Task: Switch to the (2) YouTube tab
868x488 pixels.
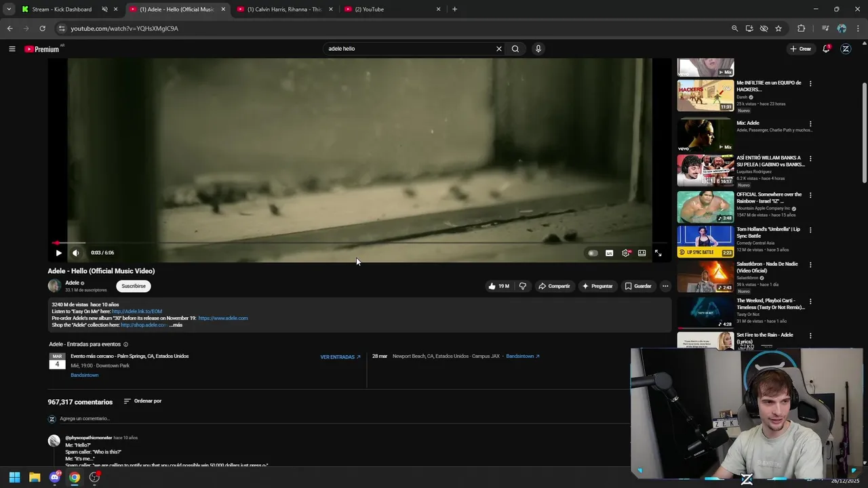Action: [x=392, y=9]
